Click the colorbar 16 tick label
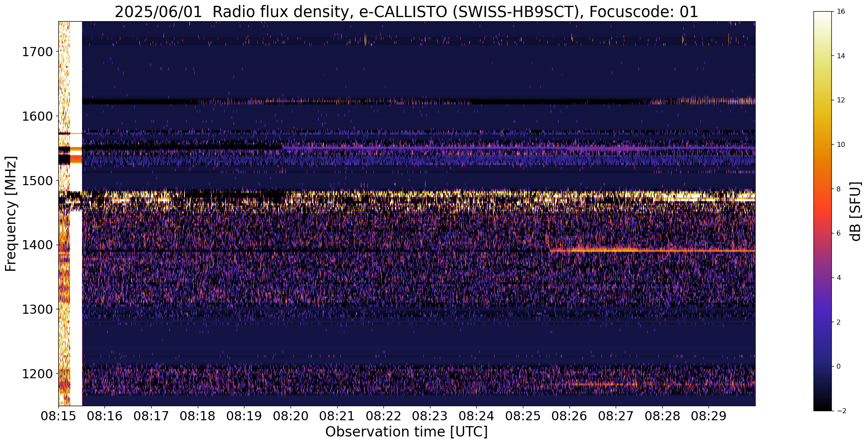Viewport: 868px width, 444px height. pyautogui.click(x=841, y=12)
